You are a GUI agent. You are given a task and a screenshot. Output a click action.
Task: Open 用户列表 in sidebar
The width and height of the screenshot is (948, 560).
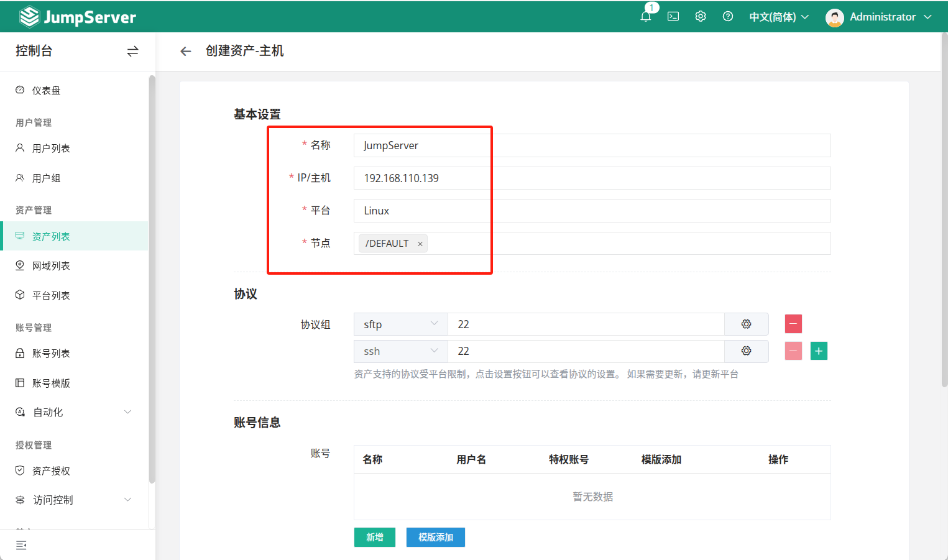click(75, 148)
